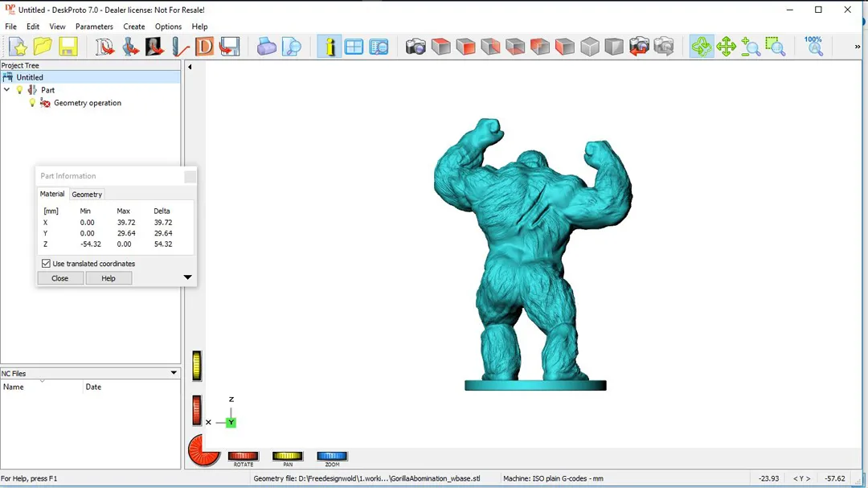Click the New project icon with a star
Image resolution: width=868 pixels, height=488 pixels.
click(x=18, y=47)
